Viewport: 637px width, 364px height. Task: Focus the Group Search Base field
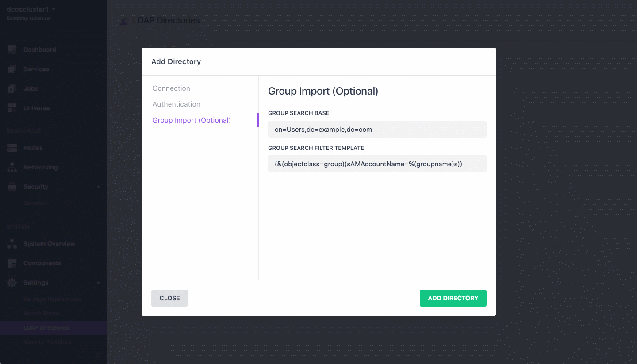[x=377, y=129]
